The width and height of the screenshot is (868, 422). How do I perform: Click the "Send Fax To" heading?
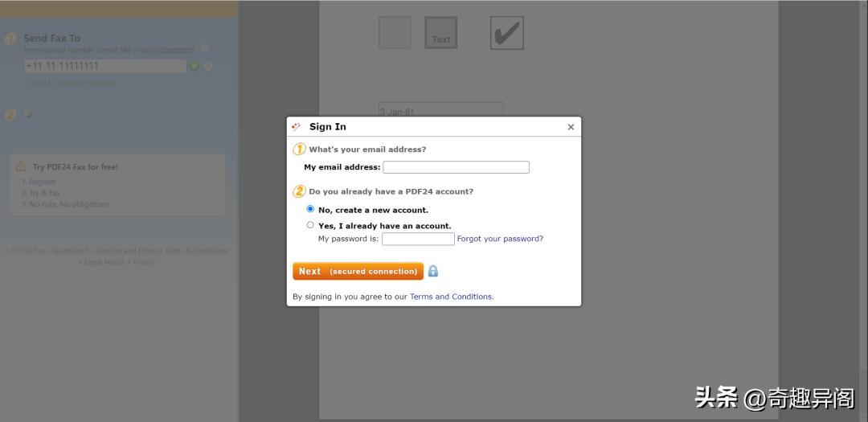pos(52,39)
